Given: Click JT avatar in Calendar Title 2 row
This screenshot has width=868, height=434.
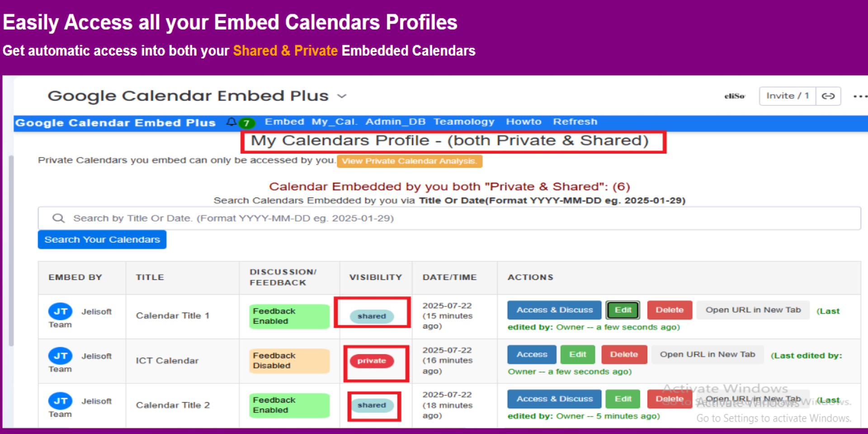Looking at the screenshot, I should click(61, 401).
